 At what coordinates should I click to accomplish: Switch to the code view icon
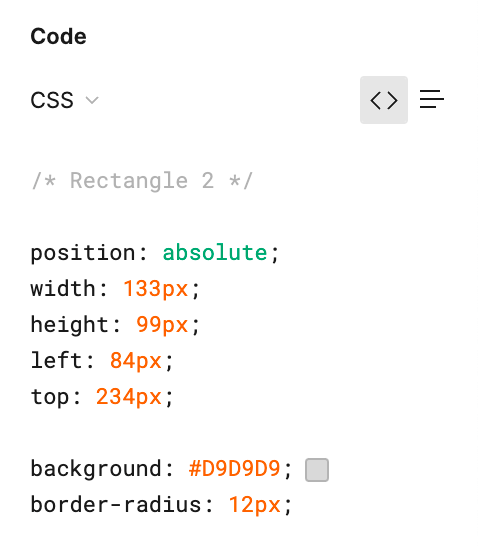pyautogui.click(x=384, y=100)
